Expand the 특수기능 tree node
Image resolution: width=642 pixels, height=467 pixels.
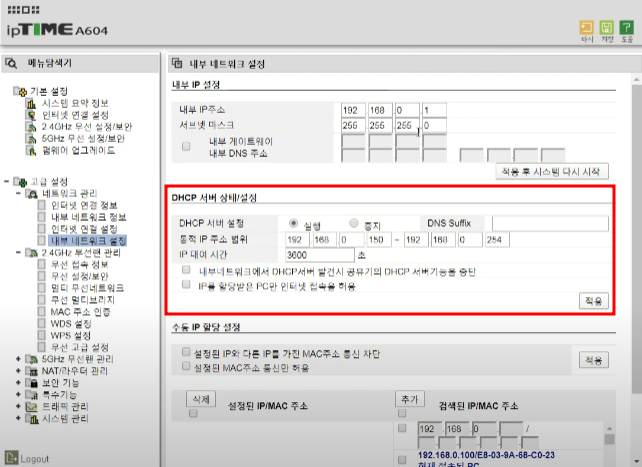(18, 395)
